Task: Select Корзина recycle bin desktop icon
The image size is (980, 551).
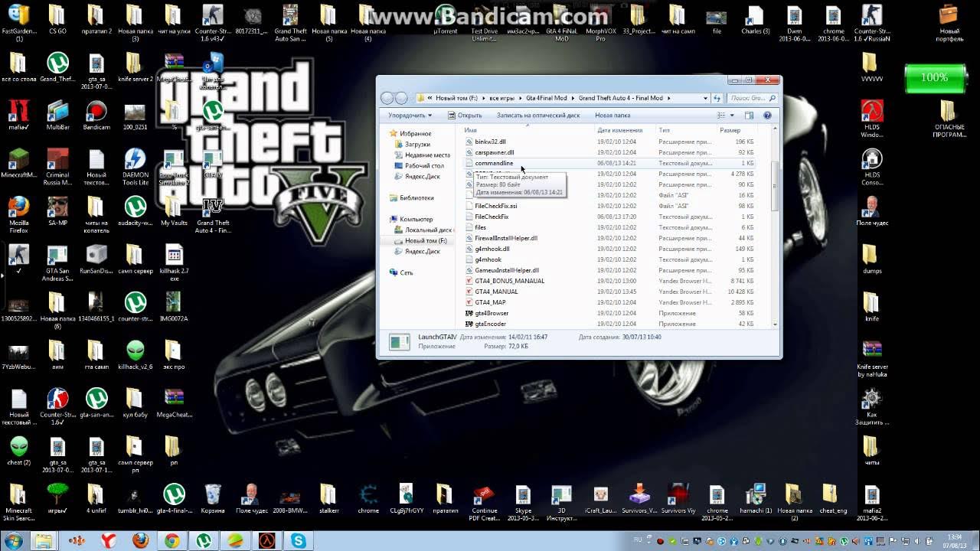Action: coord(213,498)
